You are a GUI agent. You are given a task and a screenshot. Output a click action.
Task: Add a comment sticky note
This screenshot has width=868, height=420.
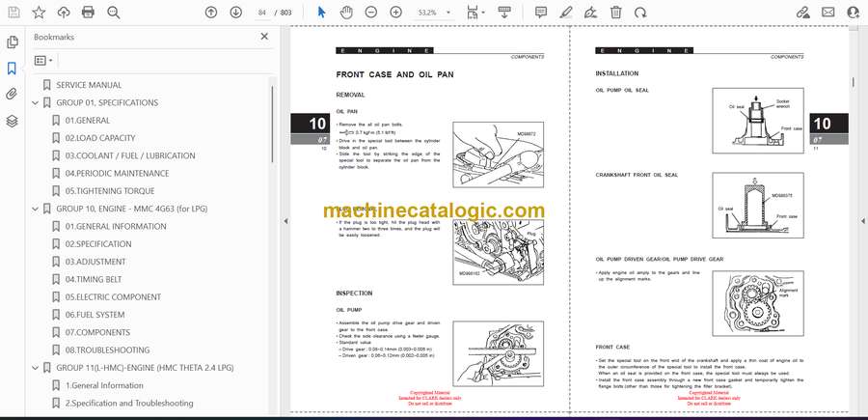pos(541,13)
